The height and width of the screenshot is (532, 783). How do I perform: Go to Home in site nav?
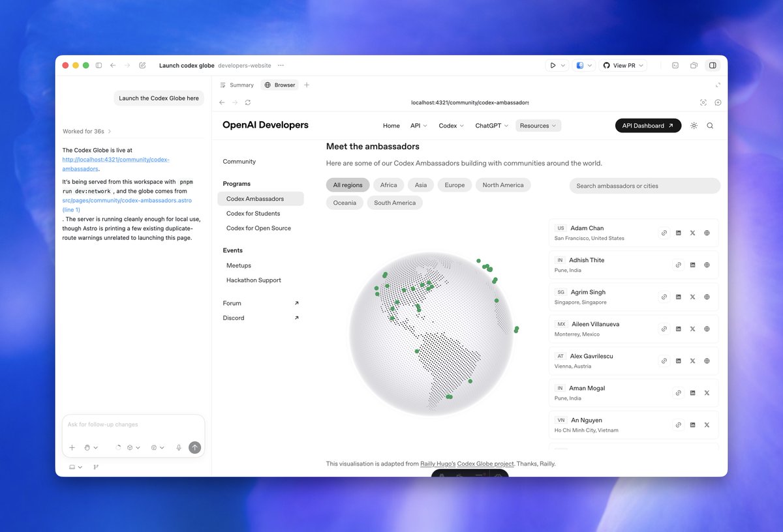[391, 126]
